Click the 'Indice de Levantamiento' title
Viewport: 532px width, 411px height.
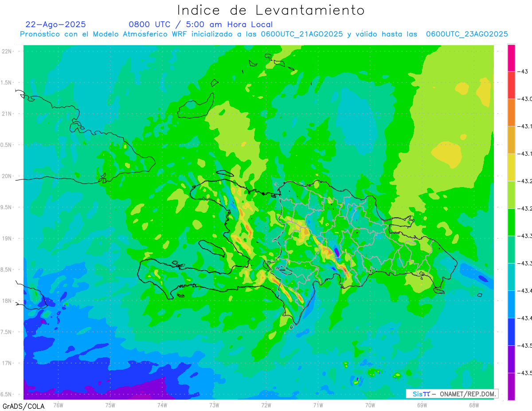pyautogui.click(x=271, y=10)
